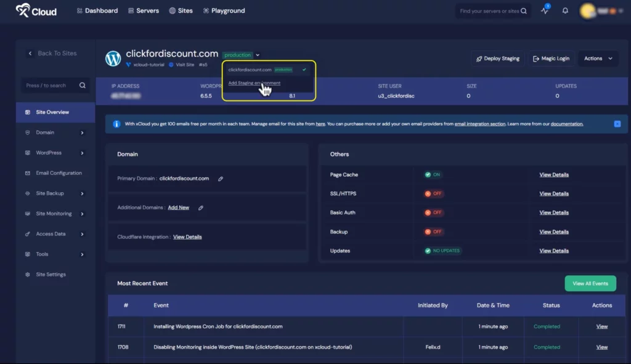Open the Actions dropdown

click(x=598, y=59)
